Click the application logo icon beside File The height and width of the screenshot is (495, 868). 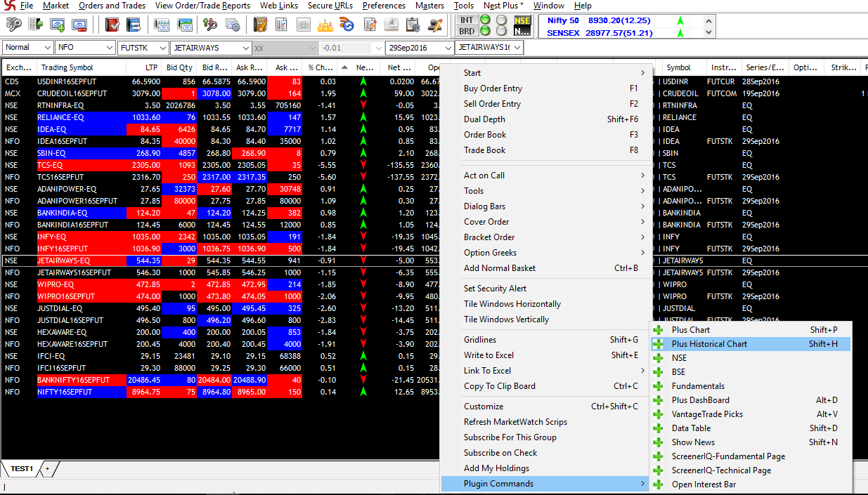tap(8, 6)
